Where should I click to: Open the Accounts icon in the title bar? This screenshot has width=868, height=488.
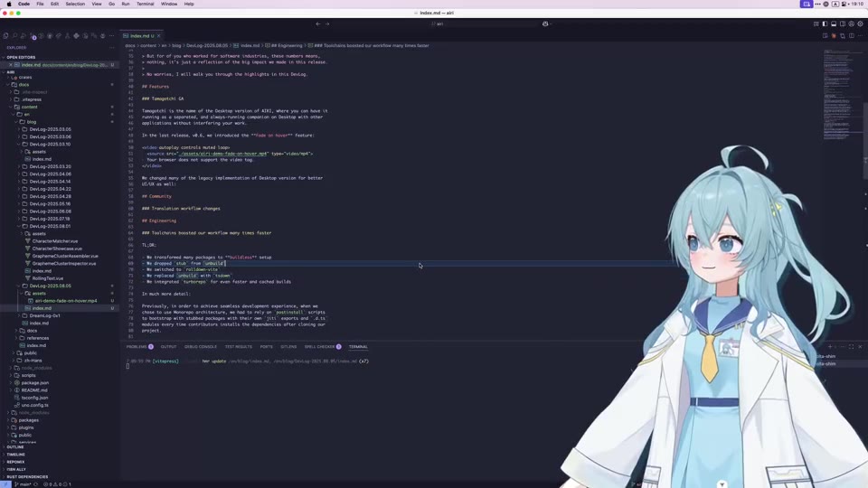tap(852, 23)
